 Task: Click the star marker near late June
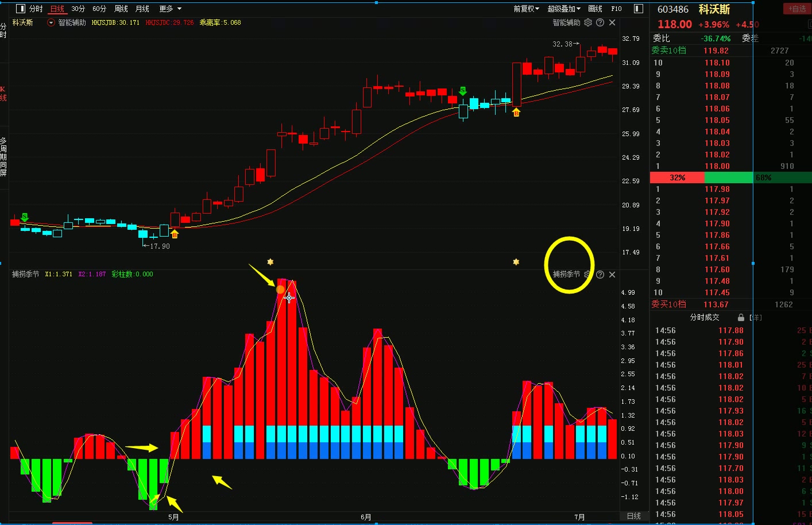[516, 262]
